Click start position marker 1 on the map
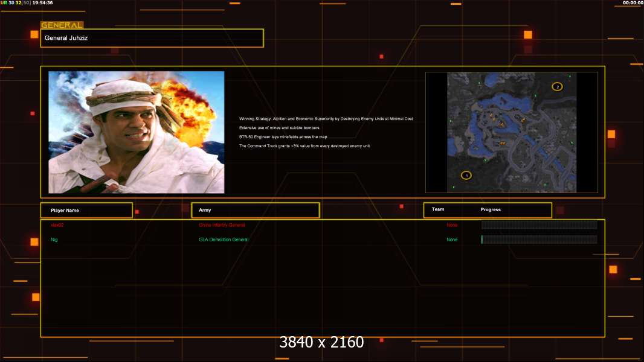The width and height of the screenshot is (644, 362). point(466,176)
